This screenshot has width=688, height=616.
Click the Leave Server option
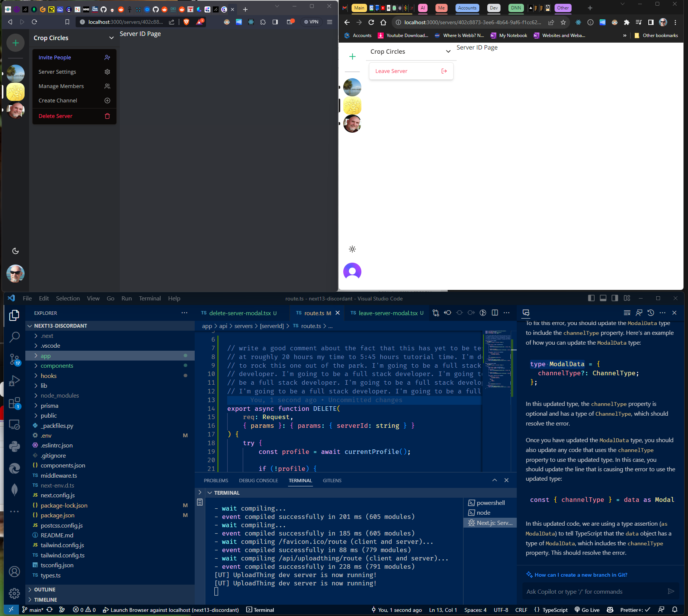click(x=391, y=71)
